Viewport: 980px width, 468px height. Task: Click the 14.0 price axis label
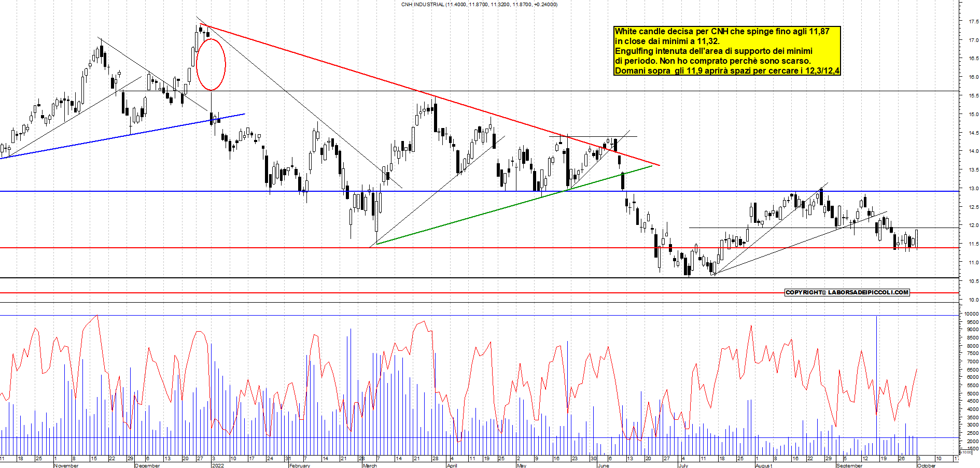[973, 151]
